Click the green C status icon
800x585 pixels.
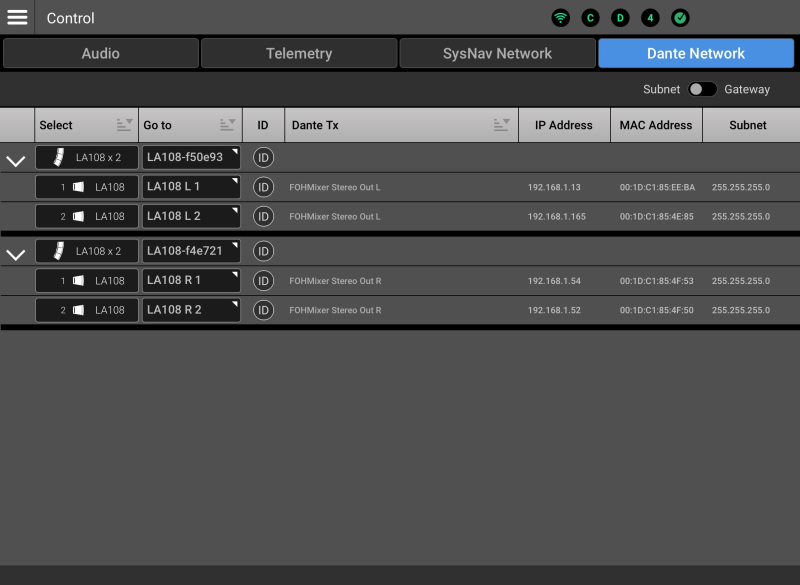pyautogui.click(x=591, y=18)
